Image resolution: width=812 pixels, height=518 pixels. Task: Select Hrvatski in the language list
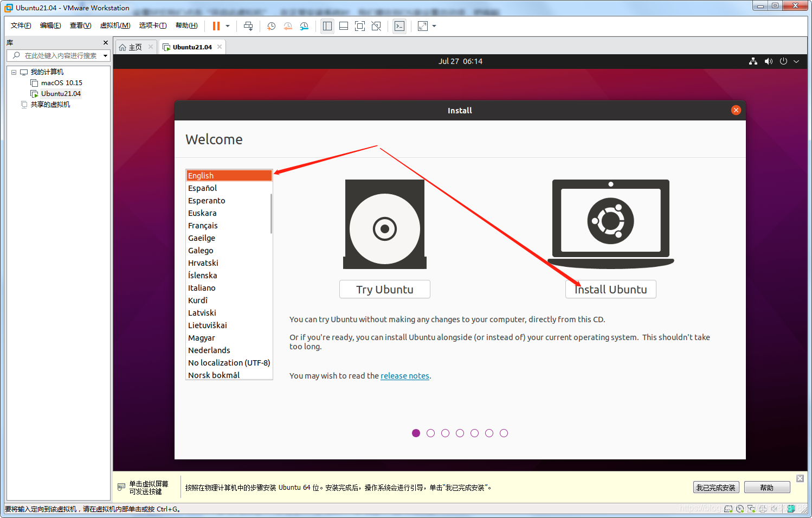(229, 263)
